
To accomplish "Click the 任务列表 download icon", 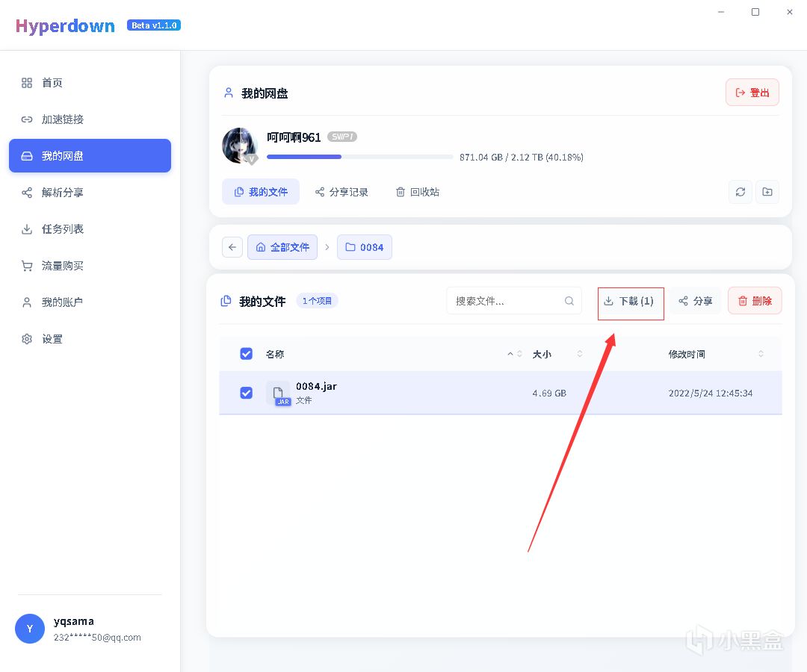I will pos(27,228).
